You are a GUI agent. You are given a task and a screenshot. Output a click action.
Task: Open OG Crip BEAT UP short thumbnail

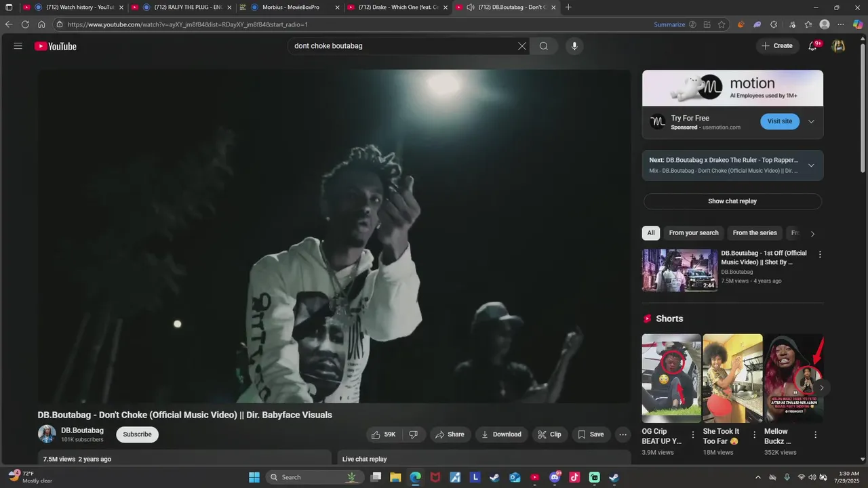pyautogui.click(x=671, y=378)
